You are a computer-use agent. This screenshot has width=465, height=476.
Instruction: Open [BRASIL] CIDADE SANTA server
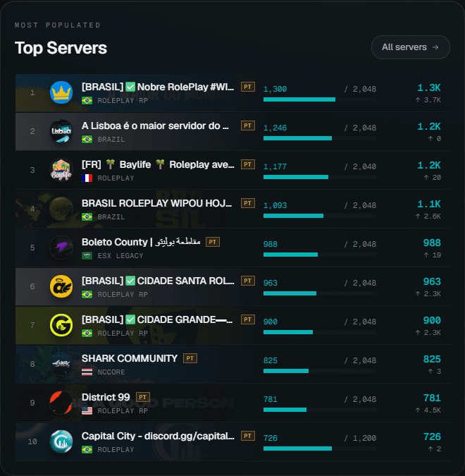pos(158,281)
